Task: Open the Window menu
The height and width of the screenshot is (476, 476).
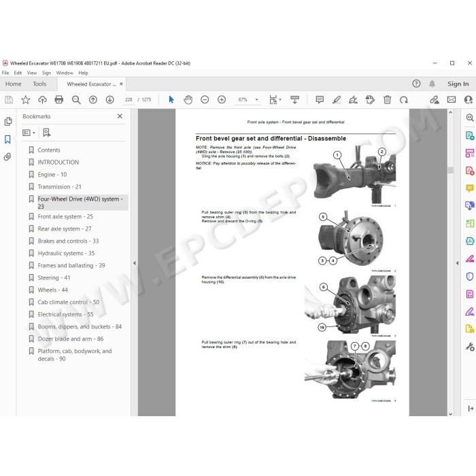Action: [65, 73]
